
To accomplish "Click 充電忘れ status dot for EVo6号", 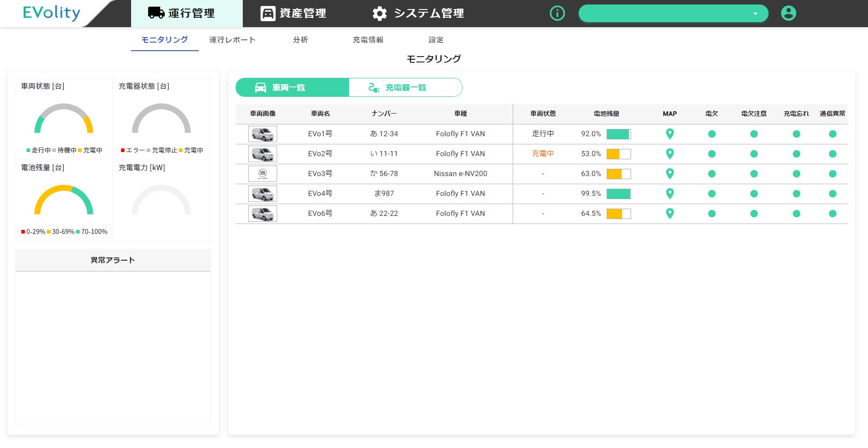I will (x=796, y=214).
